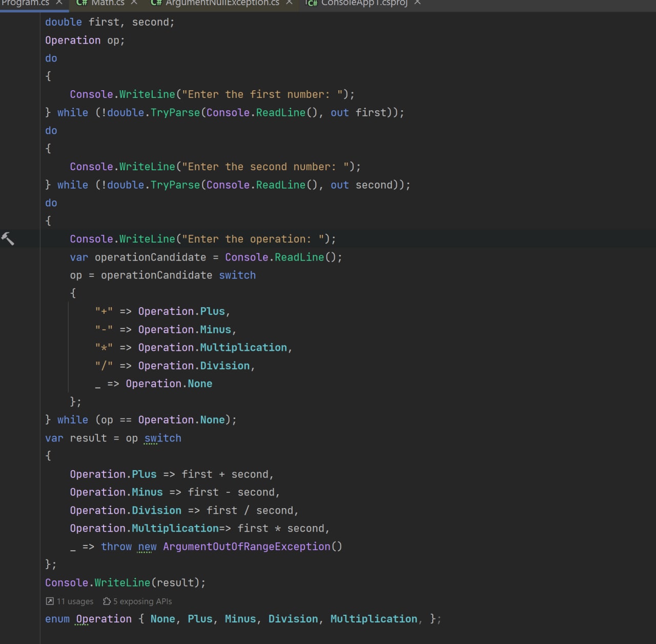Close the ArgumentNullException.cs tab
The image size is (656, 644).
point(289,3)
